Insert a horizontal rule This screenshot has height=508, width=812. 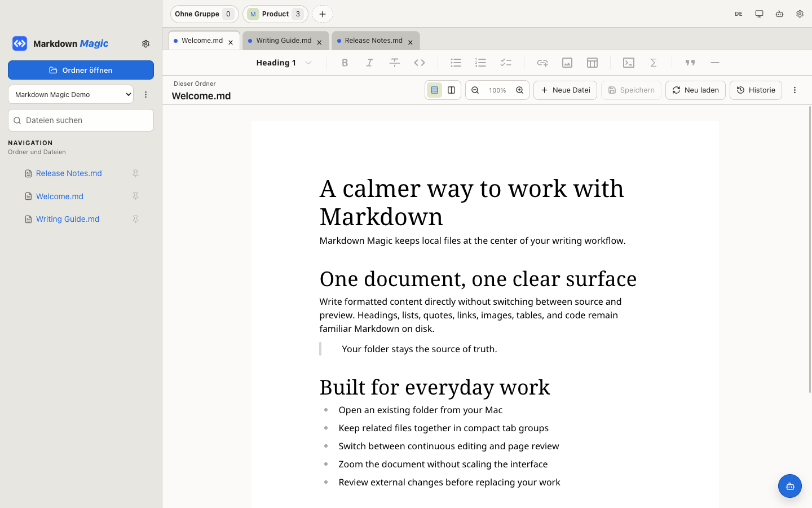(x=715, y=63)
